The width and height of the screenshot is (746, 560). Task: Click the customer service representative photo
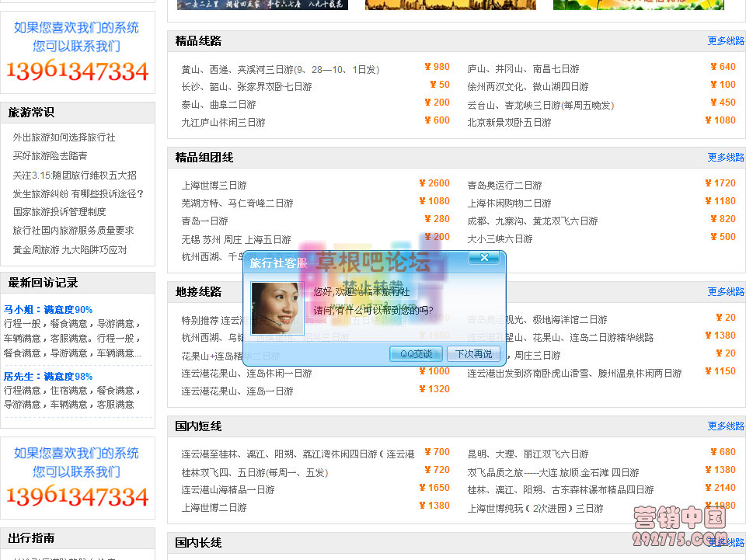tap(277, 308)
